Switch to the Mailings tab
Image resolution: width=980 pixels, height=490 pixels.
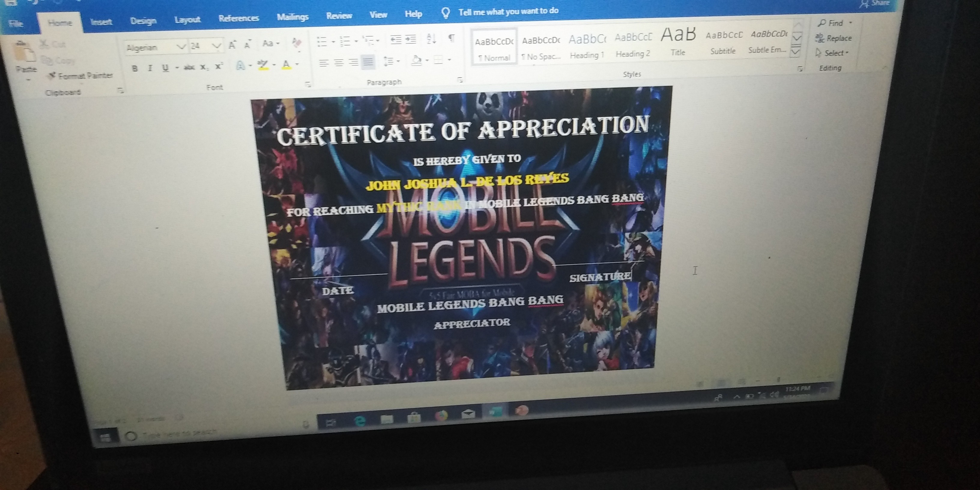coord(292,17)
